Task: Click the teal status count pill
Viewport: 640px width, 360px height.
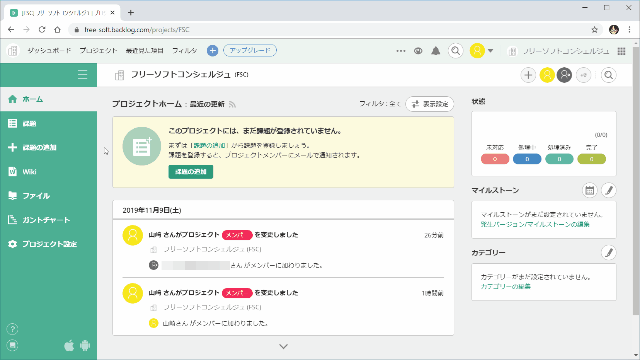Action: click(x=559, y=159)
